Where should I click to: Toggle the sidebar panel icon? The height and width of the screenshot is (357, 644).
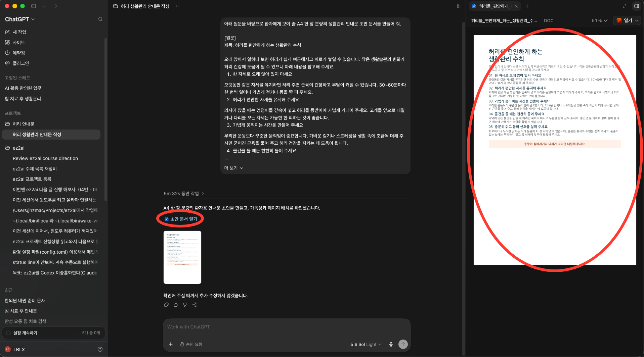tap(34, 6)
